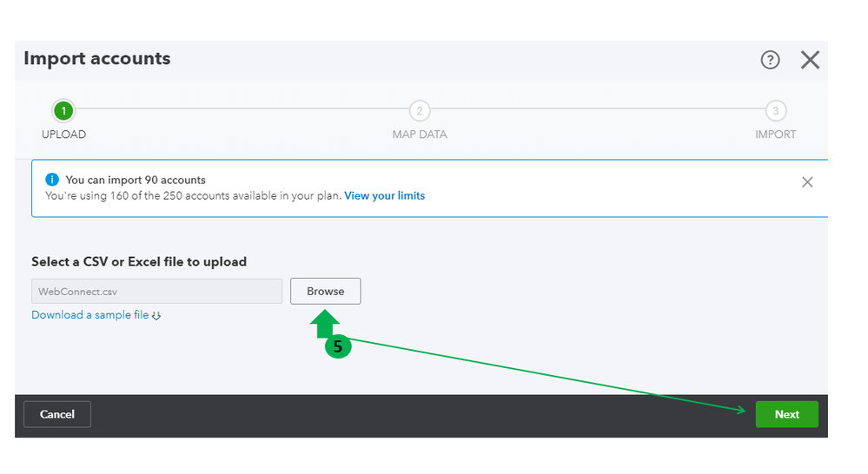Select the step 2 circle indicator
The image size is (868, 474).
[x=420, y=110]
